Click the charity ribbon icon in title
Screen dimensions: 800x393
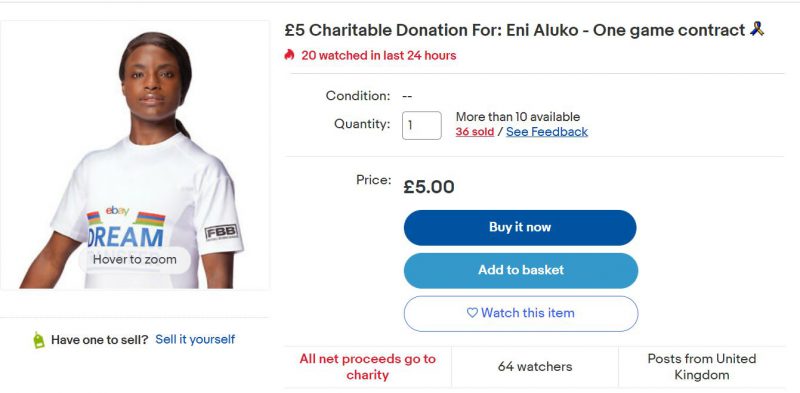pos(757,29)
